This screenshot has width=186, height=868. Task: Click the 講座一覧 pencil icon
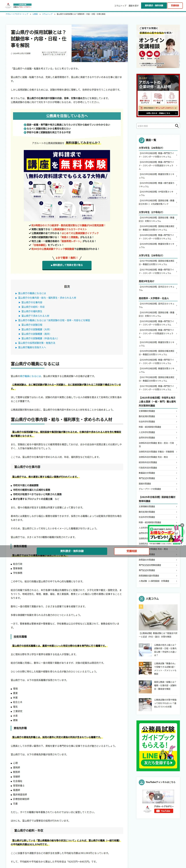point(142,140)
